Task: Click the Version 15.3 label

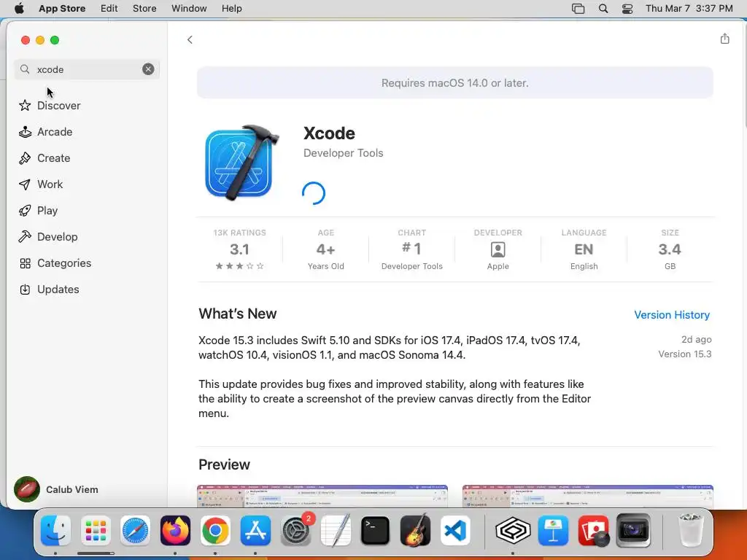Action: coord(684,354)
